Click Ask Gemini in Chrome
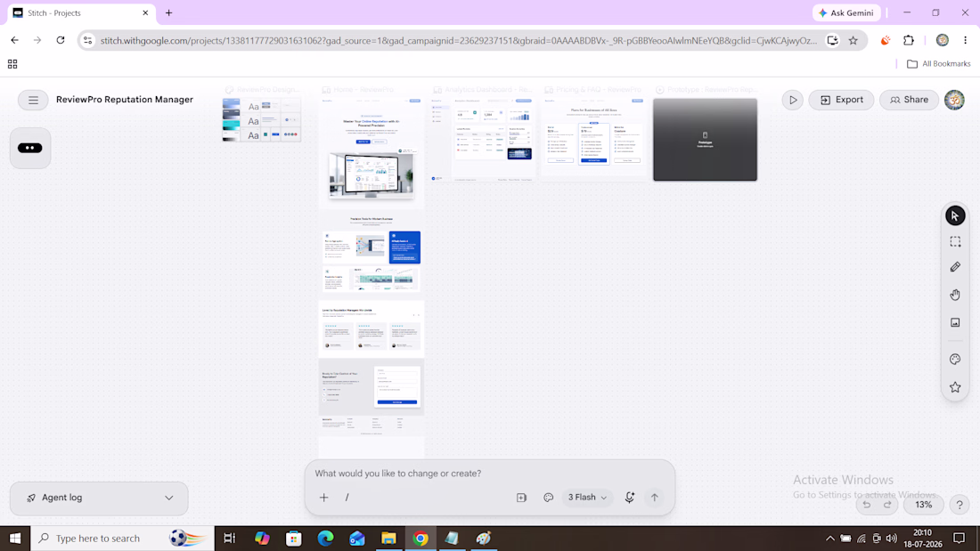This screenshot has width=980, height=551. [x=847, y=12]
